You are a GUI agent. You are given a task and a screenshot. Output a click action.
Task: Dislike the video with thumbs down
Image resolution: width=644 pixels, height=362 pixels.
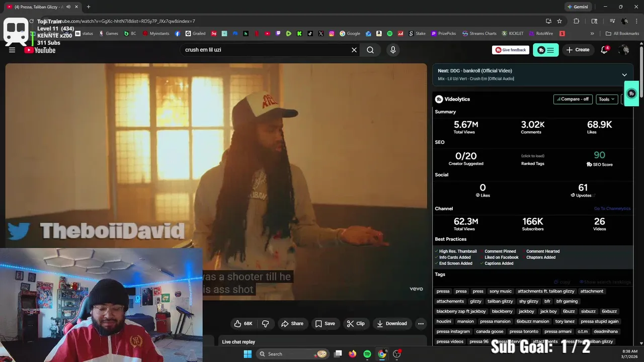point(265,324)
